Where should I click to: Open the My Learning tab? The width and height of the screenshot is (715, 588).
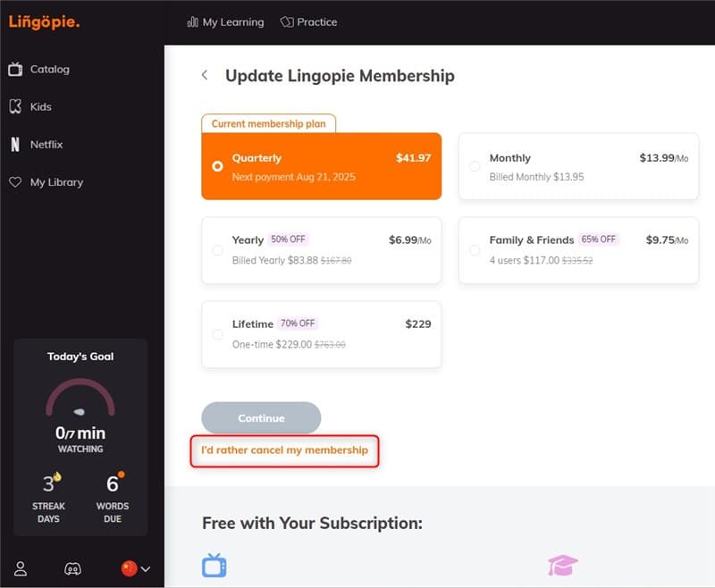tap(225, 22)
